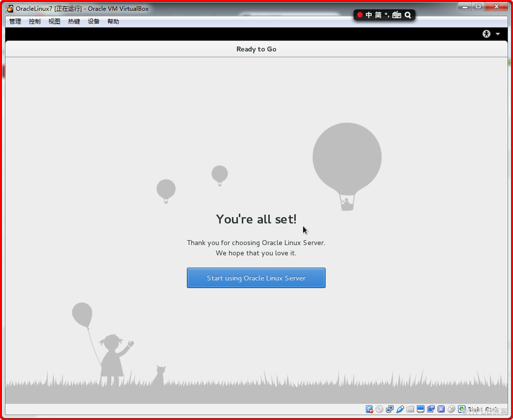Open the 帮助 menu
The width and height of the screenshot is (513, 420).
coord(113,21)
